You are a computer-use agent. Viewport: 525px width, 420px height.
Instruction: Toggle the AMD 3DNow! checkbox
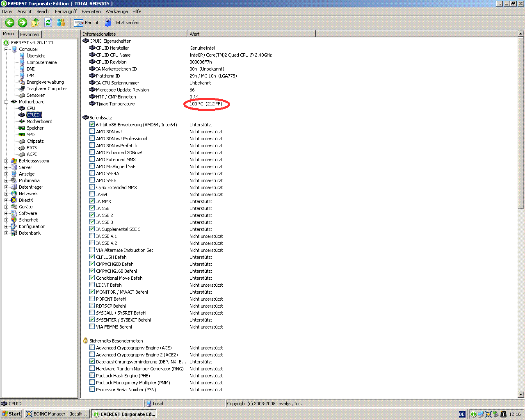coord(92,131)
